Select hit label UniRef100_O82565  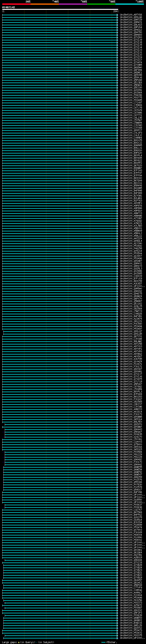tap(131, 401)
